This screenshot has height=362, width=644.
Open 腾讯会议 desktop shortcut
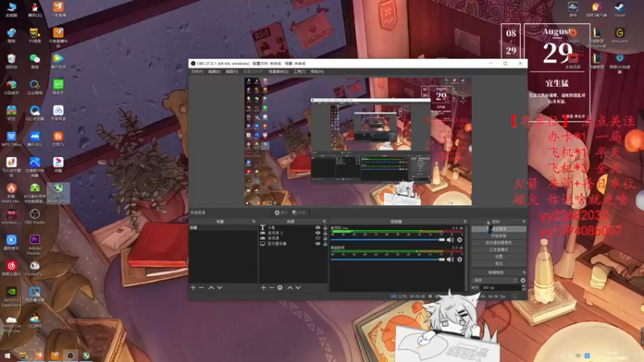tap(35, 139)
